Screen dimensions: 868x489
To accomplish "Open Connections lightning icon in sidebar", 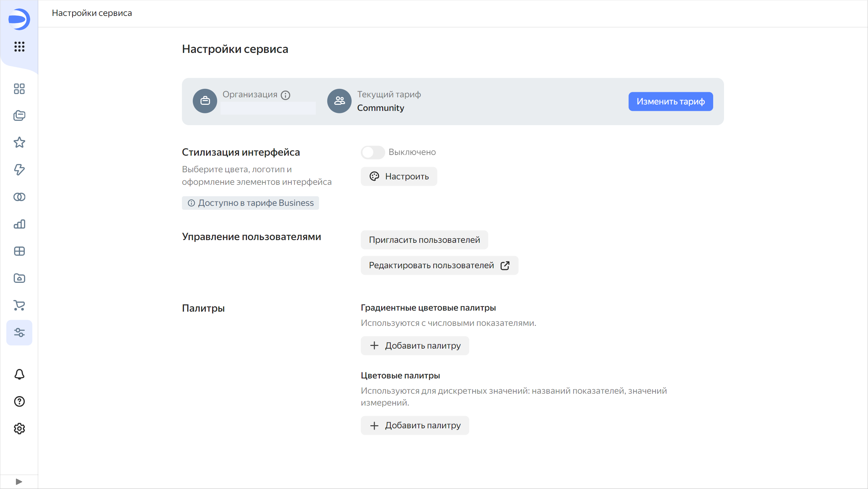I will coord(19,170).
